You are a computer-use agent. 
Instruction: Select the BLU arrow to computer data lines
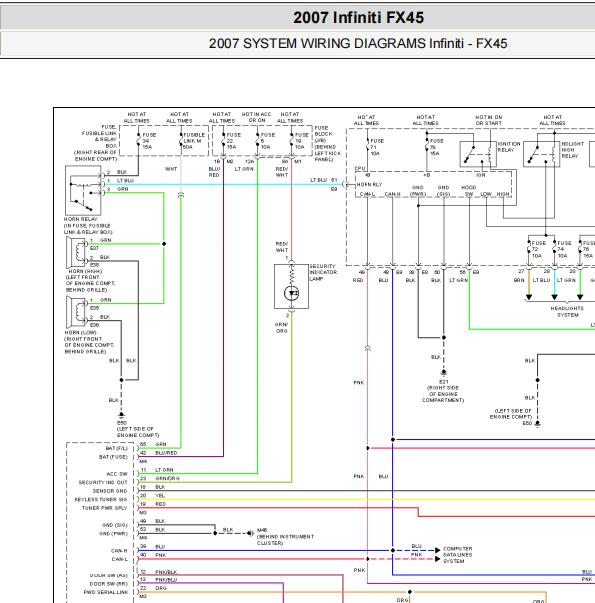(x=438, y=550)
